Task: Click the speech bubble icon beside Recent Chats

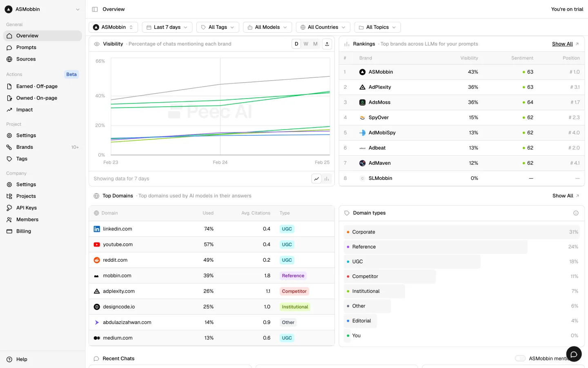Action: click(96, 359)
